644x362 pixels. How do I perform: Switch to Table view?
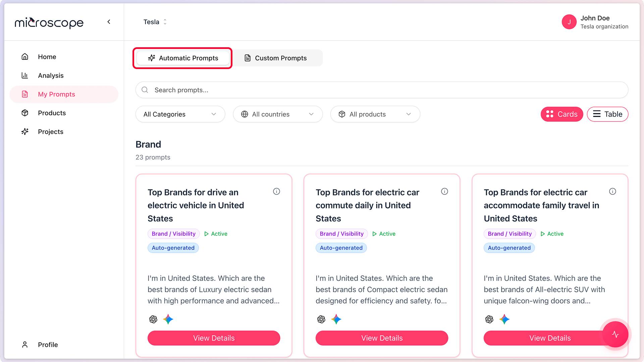(607, 114)
